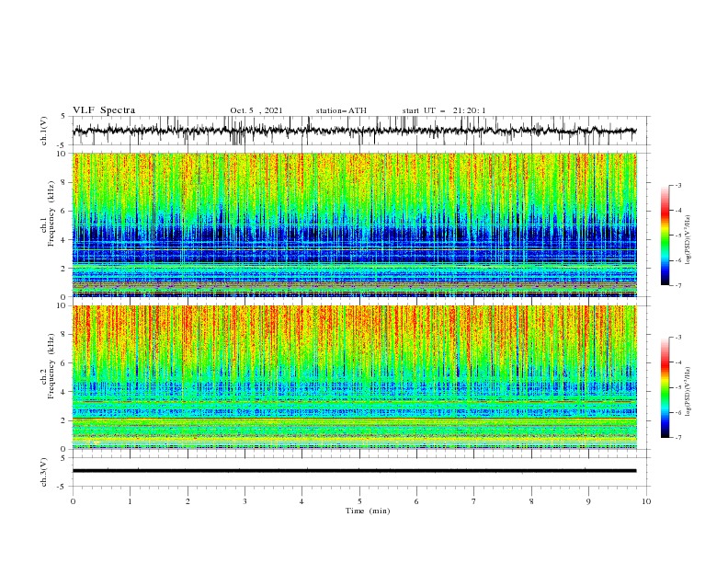Click the "station=ATH" label
This screenshot has height=563, width=728.
(x=341, y=110)
